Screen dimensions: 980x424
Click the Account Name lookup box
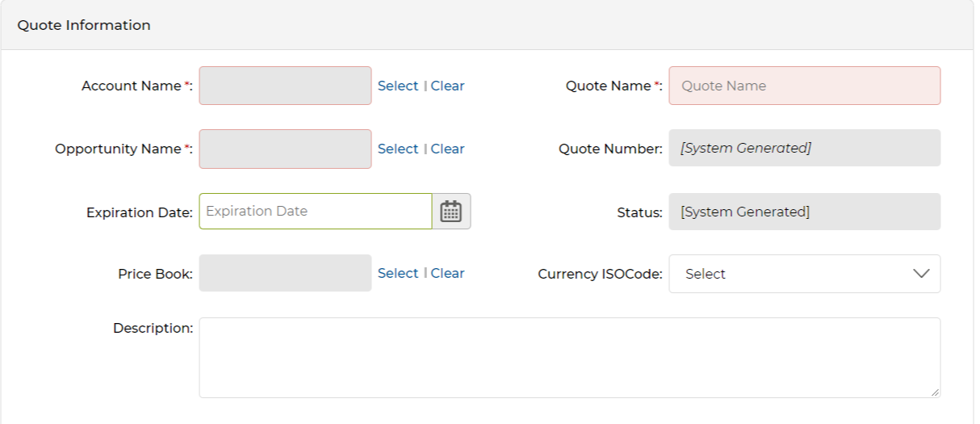pyautogui.click(x=286, y=86)
